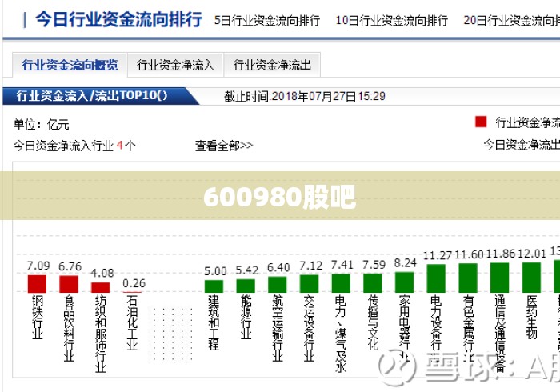Click the 11.60 value above 有色金属行业
560x392 pixels.
469,254
